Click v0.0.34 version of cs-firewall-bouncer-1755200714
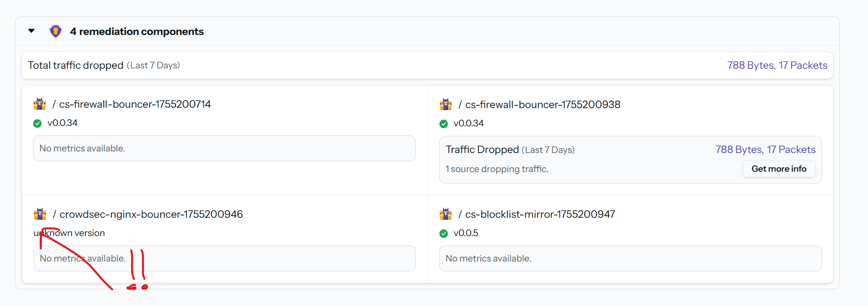 click(x=62, y=123)
